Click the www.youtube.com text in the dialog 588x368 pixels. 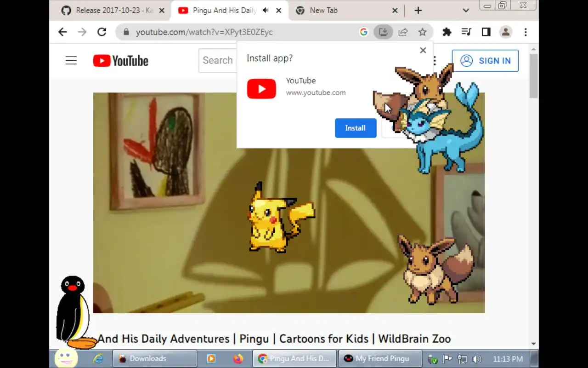pos(316,92)
